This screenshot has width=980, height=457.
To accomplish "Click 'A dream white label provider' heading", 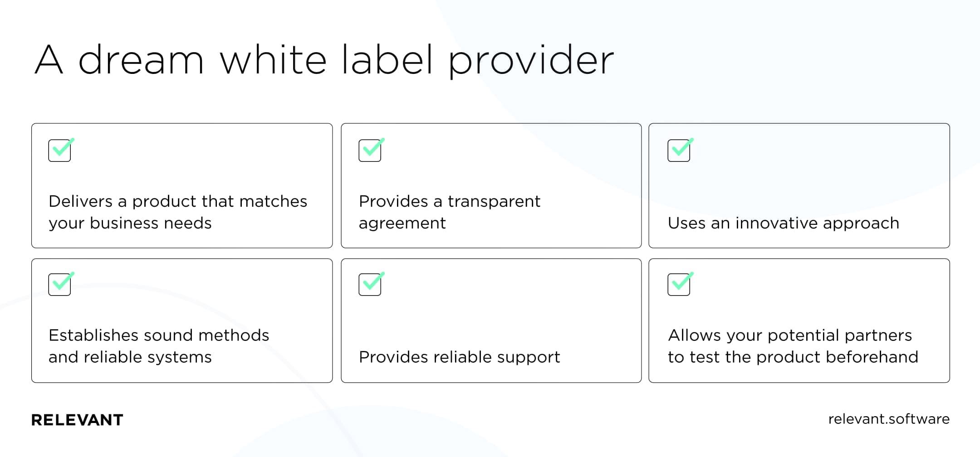I will click(324, 60).
